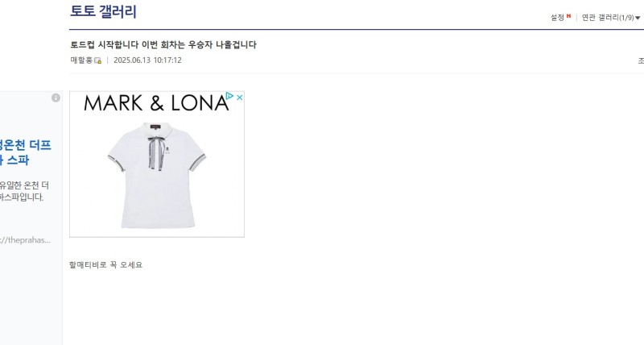Click the 조 label at right edge

coord(641,60)
